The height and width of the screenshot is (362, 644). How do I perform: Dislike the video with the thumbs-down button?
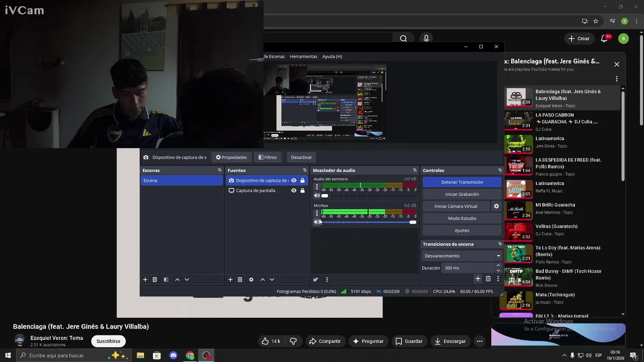(x=293, y=341)
